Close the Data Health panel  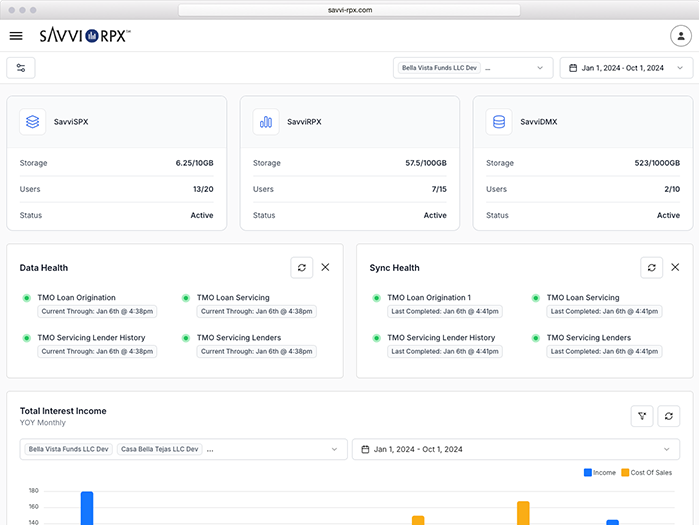click(325, 267)
